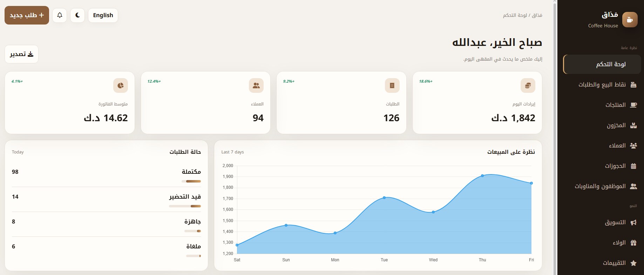
Task: Click the جاهزة status row label
Action: click(x=193, y=222)
